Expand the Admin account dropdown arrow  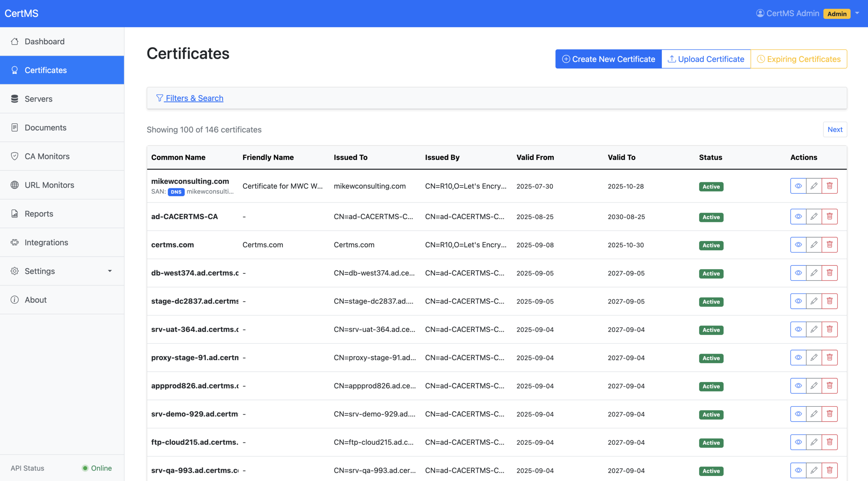pyautogui.click(x=858, y=13)
